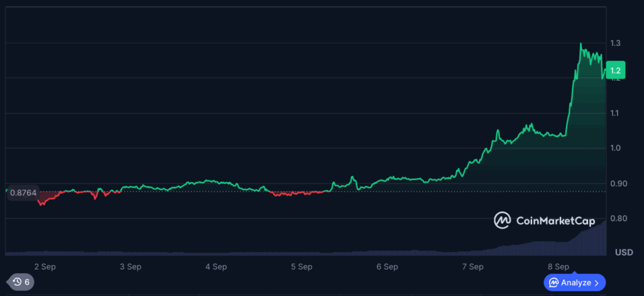Select the 8 Sep date label
The height and width of the screenshot is (296, 644).
click(558, 267)
